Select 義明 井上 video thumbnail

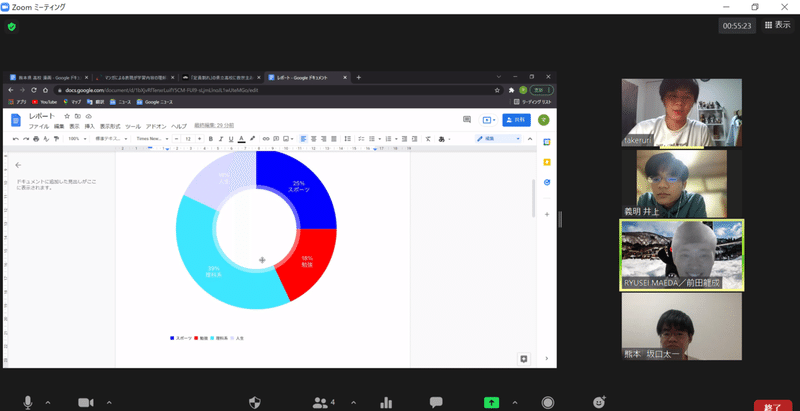point(682,184)
